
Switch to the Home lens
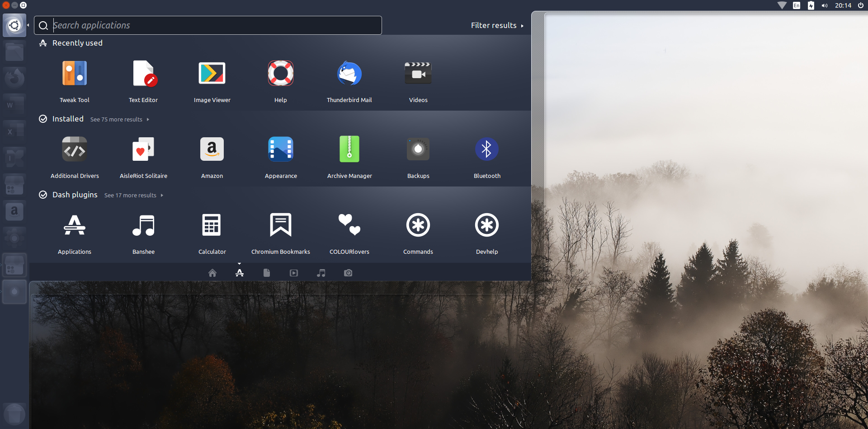pyautogui.click(x=212, y=273)
